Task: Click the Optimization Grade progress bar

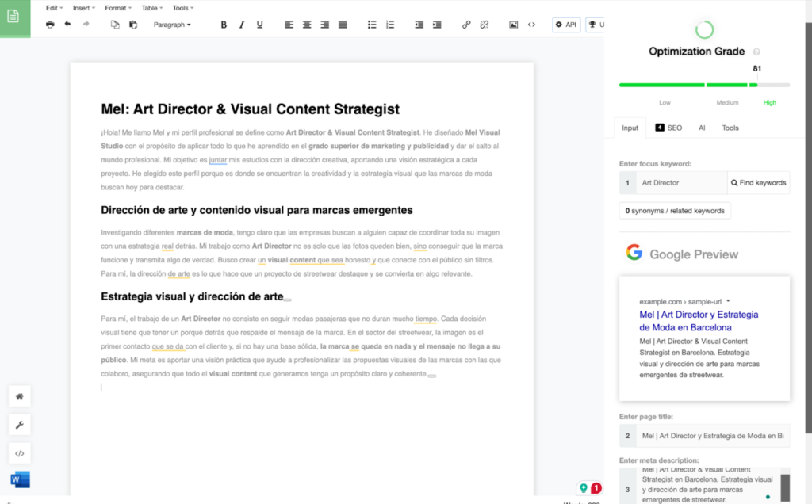Action: [703, 85]
